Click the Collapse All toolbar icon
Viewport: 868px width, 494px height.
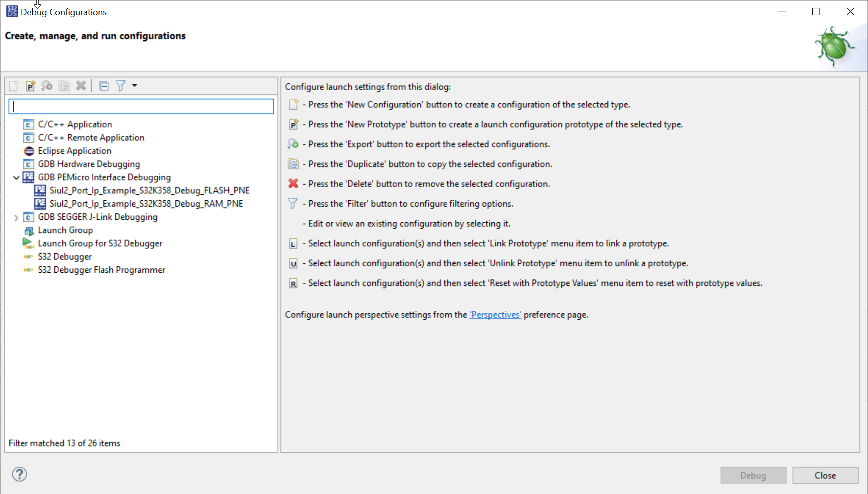click(104, 86)
